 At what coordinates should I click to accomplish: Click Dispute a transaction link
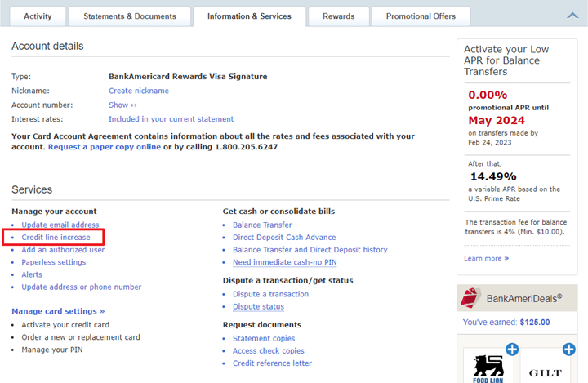pyautogui.click(x=270, y=294)
